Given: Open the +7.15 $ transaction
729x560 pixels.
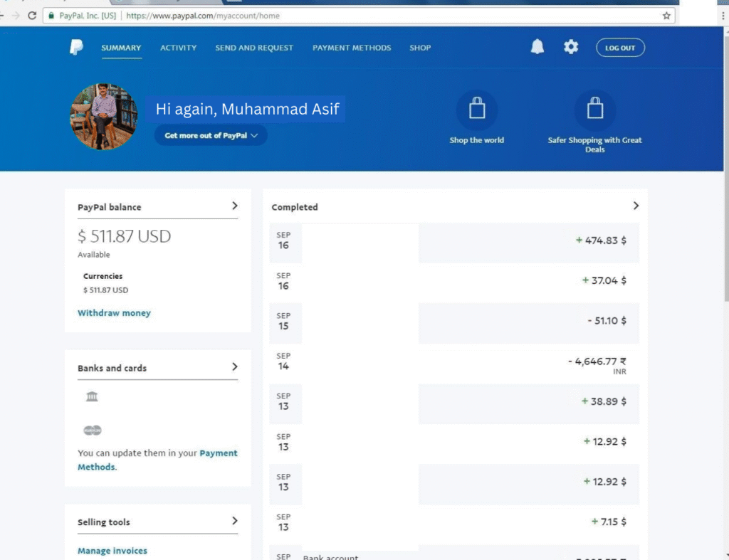Looking at the screenshot, I should [x=454, y=524].
